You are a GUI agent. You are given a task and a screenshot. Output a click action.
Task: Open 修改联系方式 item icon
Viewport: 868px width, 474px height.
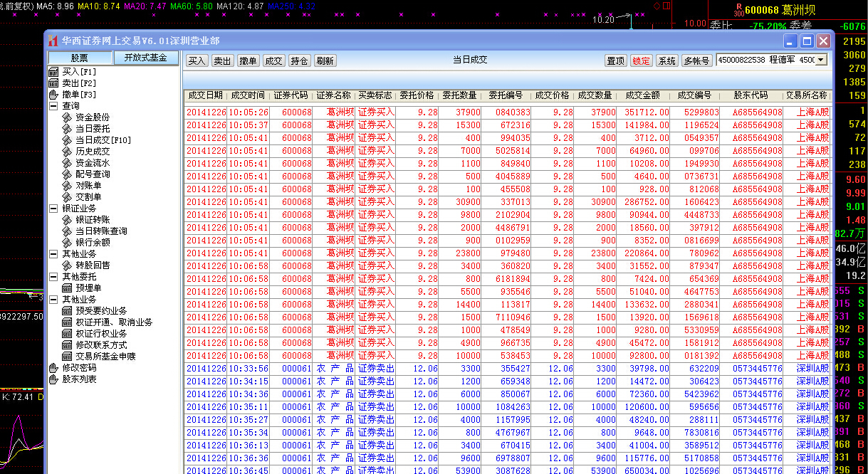[67, 345]
